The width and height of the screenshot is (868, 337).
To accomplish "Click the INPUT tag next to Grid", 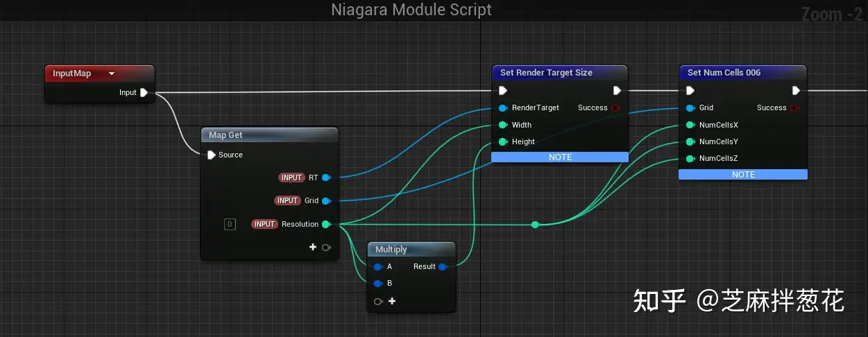I will (x=287, y=200).
